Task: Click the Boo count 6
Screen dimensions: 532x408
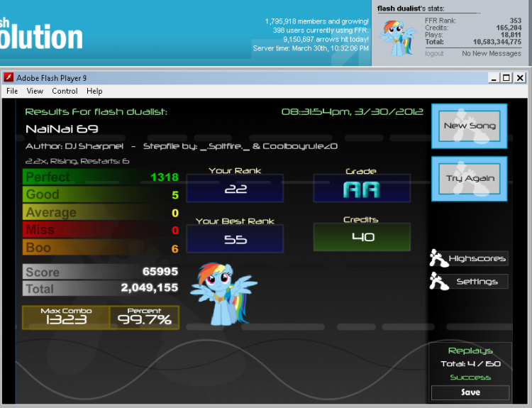Action: point(175,249)
